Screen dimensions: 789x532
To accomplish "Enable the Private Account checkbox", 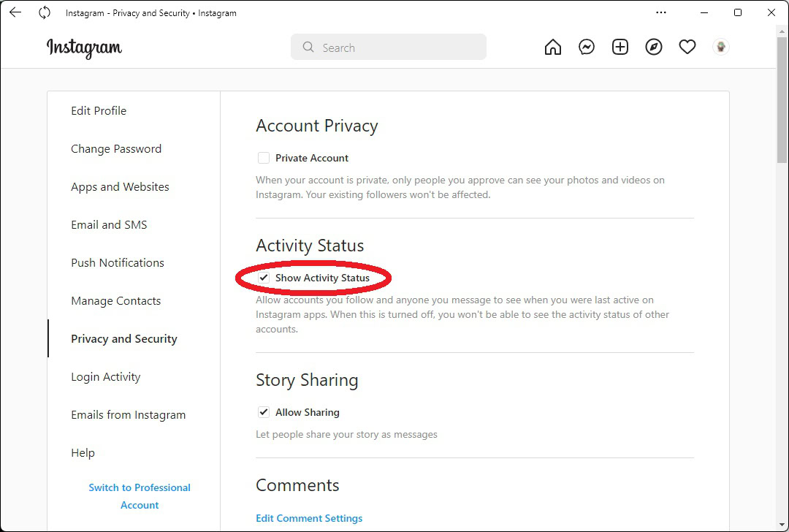I will pos(264,158).
